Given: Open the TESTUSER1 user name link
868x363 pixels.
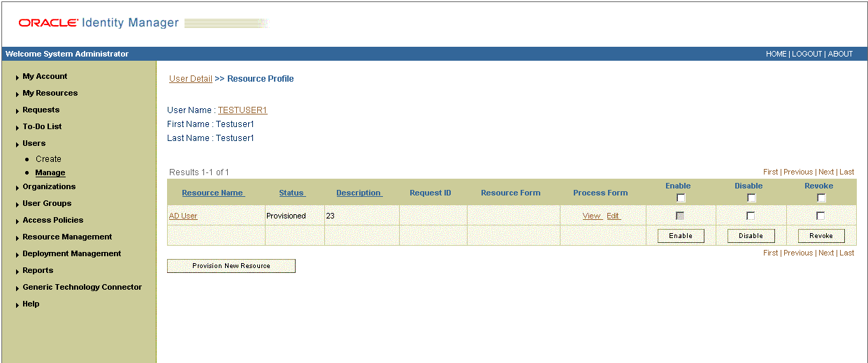Looking at the screenshot, I should [x=243, y=110].
